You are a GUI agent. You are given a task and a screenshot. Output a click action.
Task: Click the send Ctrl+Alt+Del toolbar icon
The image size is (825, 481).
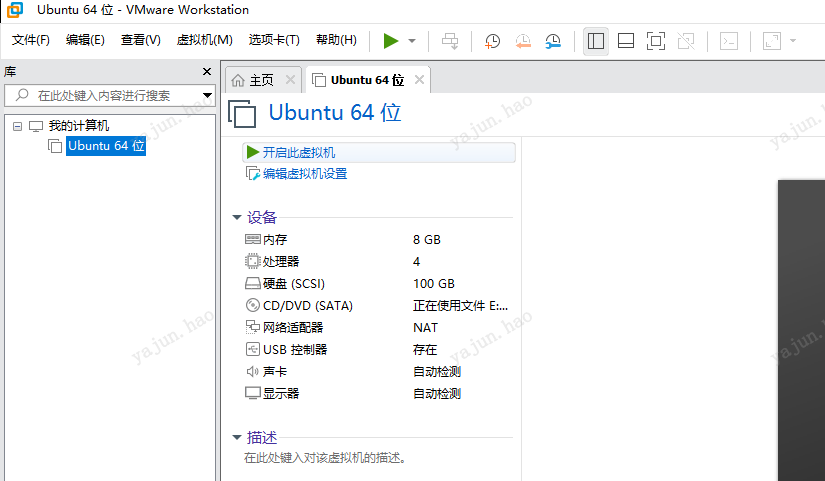pyautogui.click(x=450, y=41)
